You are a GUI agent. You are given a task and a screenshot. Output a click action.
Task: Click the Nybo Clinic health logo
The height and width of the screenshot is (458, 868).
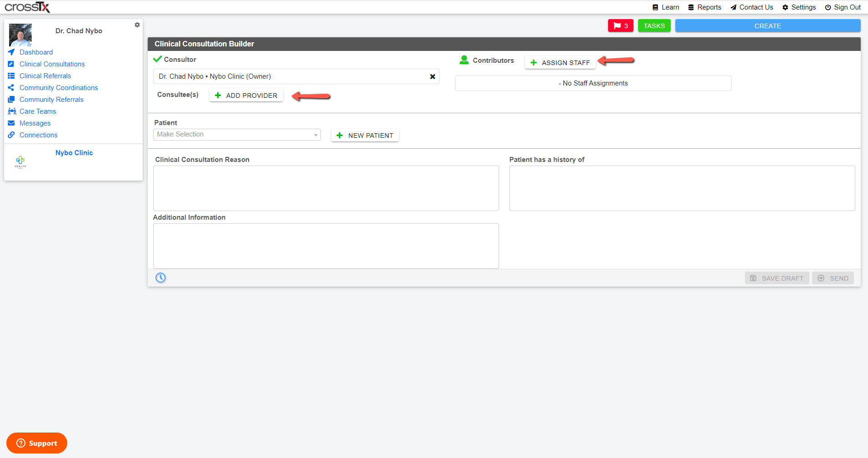[x=20, y=162]
